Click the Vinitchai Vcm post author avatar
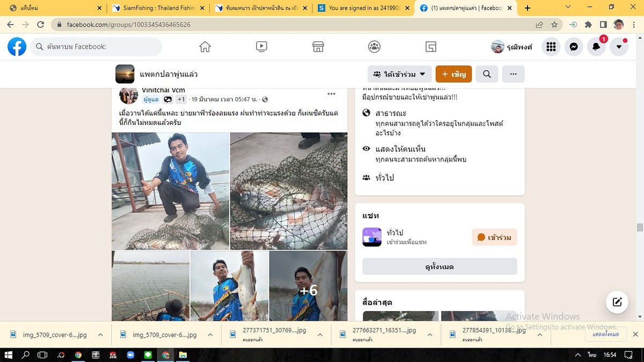This screenshot has width=644, height=362. pos(128,95)
